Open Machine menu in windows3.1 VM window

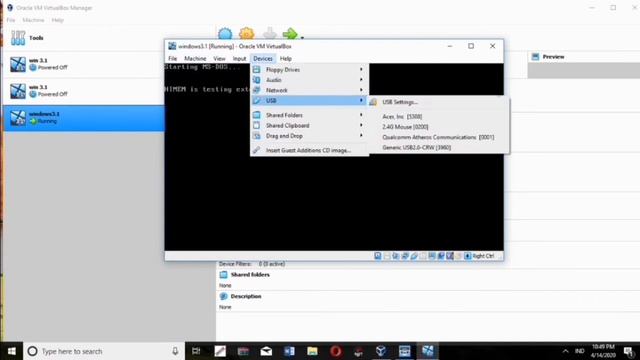coord(195,58)
